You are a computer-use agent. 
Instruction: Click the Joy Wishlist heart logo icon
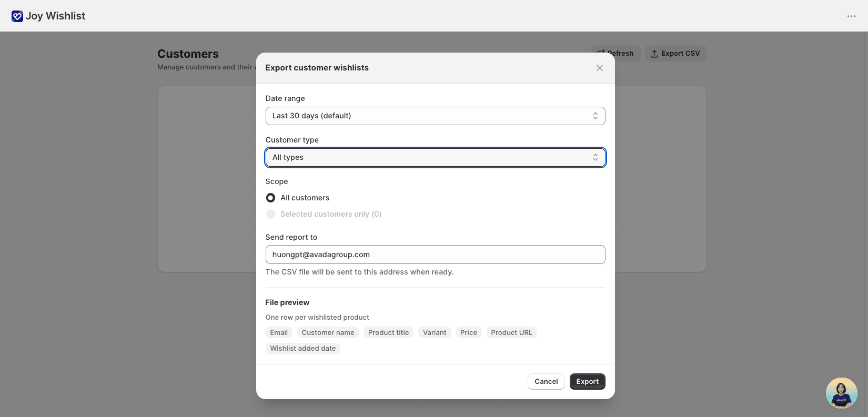(x=17, y=16)
